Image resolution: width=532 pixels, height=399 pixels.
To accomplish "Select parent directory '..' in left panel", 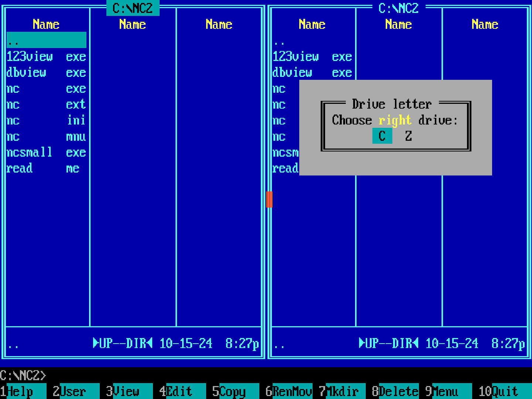I will pyautogui.click(x=47, y=40).
